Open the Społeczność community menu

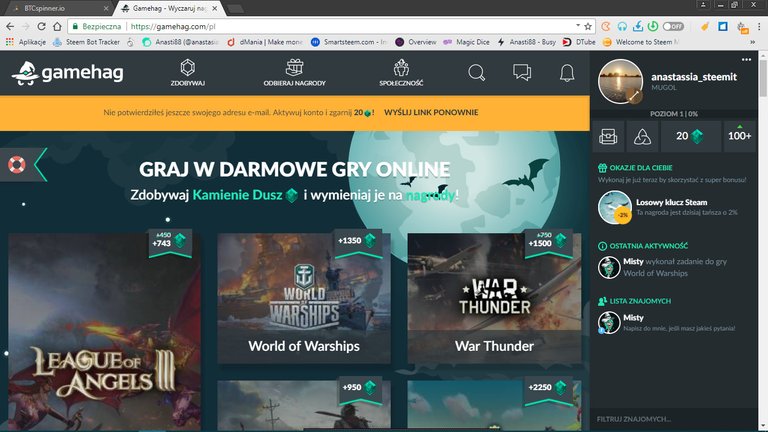pos(401,73)
